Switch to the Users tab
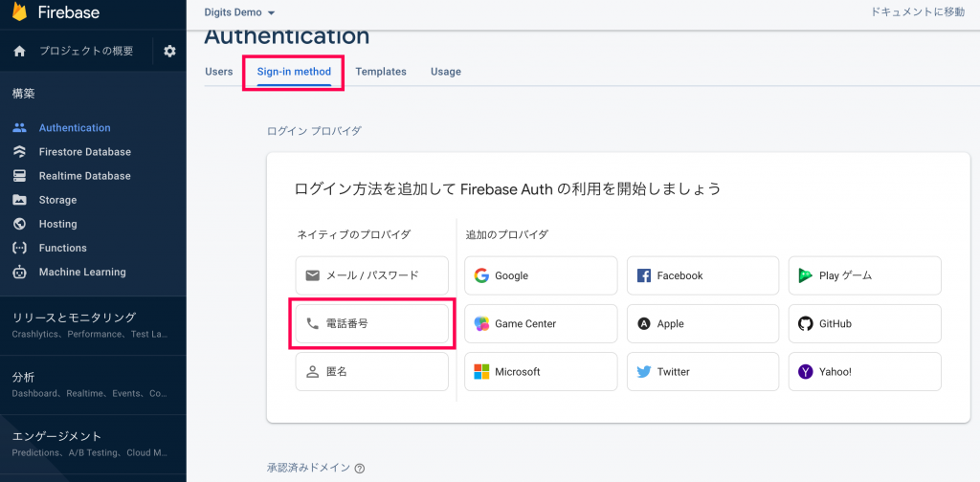The height and width of the screenshot is (482, 980). (x=219, y=72)
